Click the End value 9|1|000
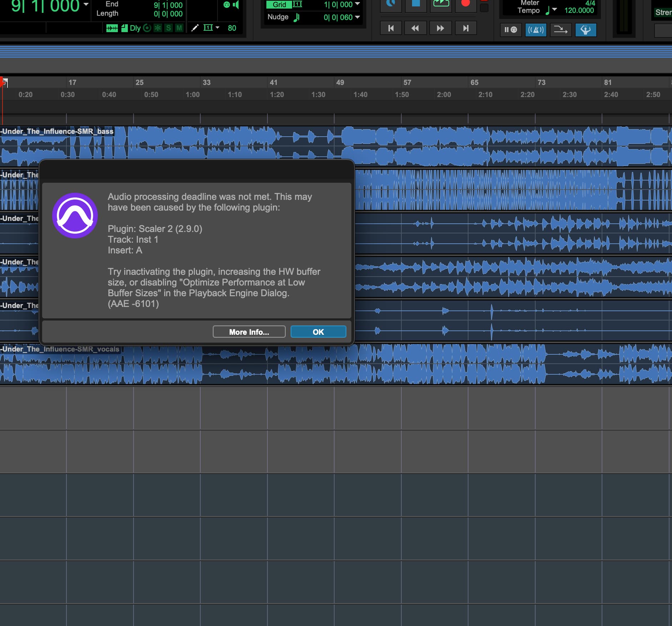The image size is (672, 626). (168, 5)
